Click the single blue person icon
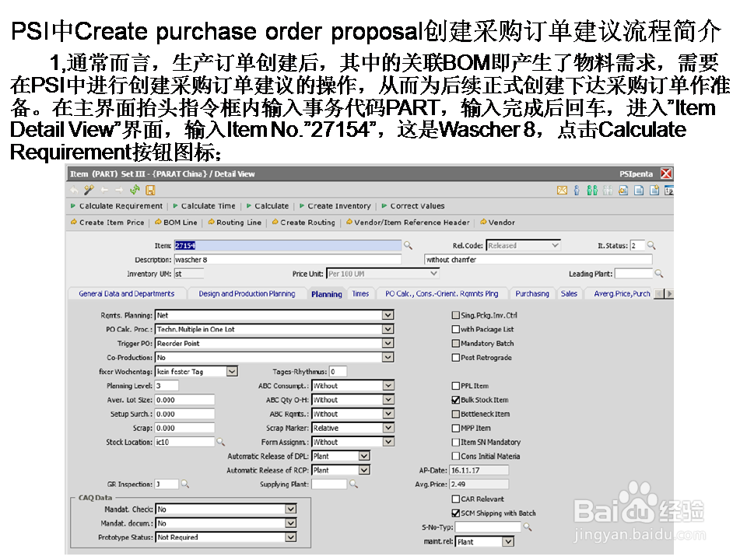 pos(577,190)
